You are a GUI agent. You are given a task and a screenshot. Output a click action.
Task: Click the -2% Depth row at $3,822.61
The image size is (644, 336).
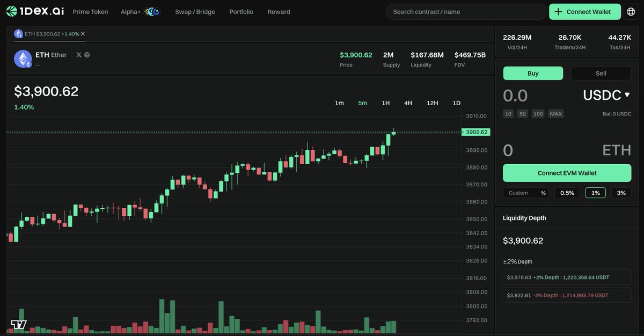point(567,295)
